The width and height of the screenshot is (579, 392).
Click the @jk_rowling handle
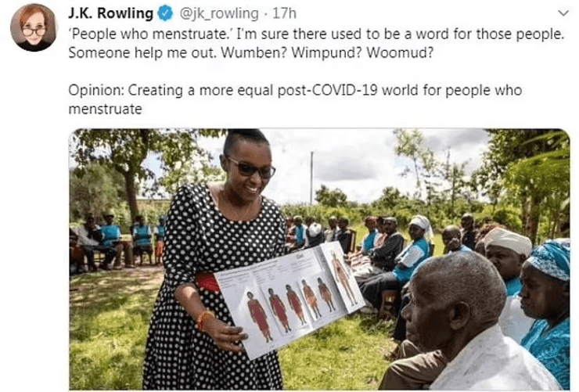click(x=219, y=13)
